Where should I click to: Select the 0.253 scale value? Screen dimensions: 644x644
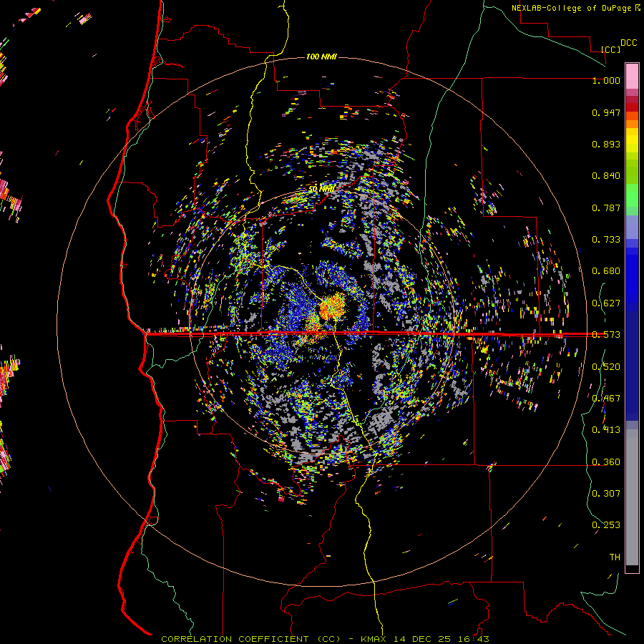click(606, 525)
